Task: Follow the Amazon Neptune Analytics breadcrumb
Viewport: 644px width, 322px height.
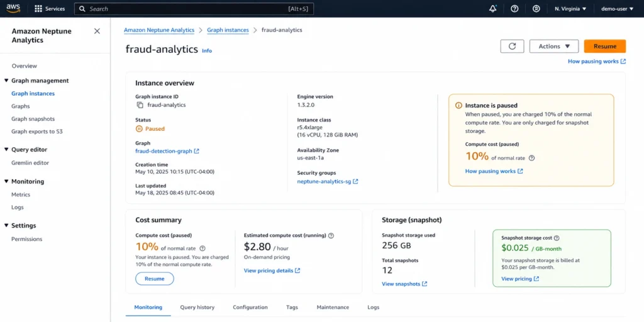Action: pyautogui.click(x=159, y=30)
